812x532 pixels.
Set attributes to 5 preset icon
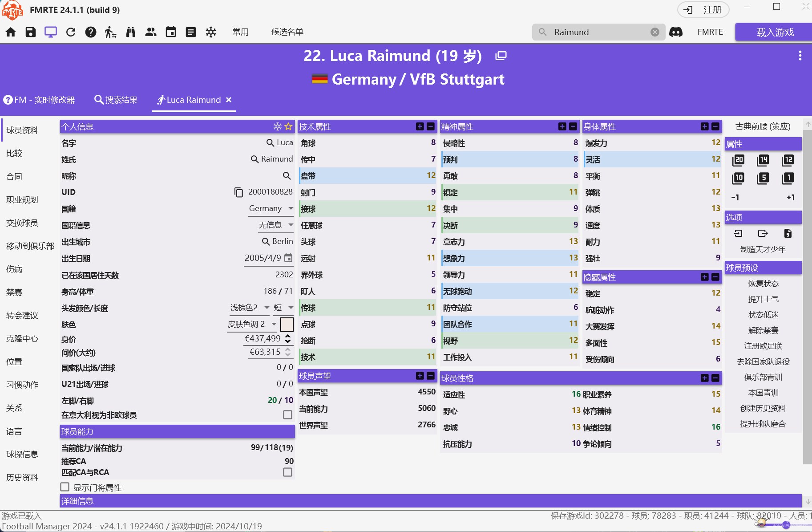(x=763, y=178)
